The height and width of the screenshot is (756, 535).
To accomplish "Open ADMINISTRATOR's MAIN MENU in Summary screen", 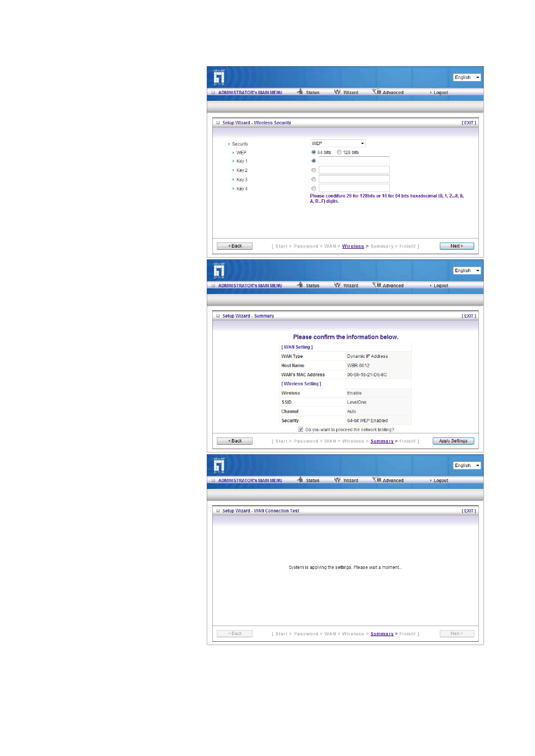I will (250, 286).
